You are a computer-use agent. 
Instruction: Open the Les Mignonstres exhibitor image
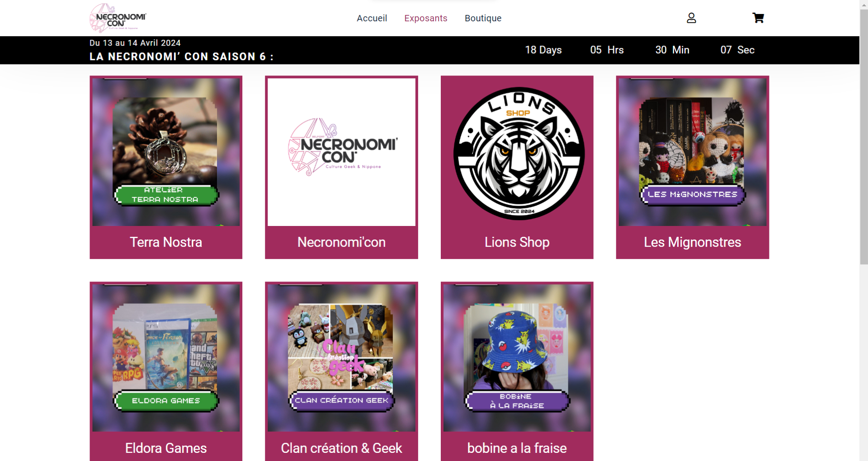point(693,152)
